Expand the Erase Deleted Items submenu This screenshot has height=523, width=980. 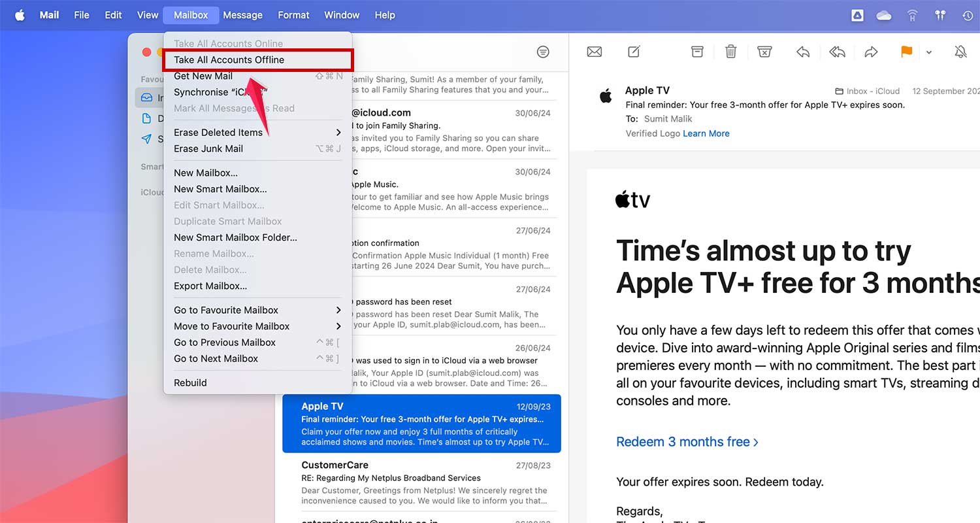[x=218, y=132]
